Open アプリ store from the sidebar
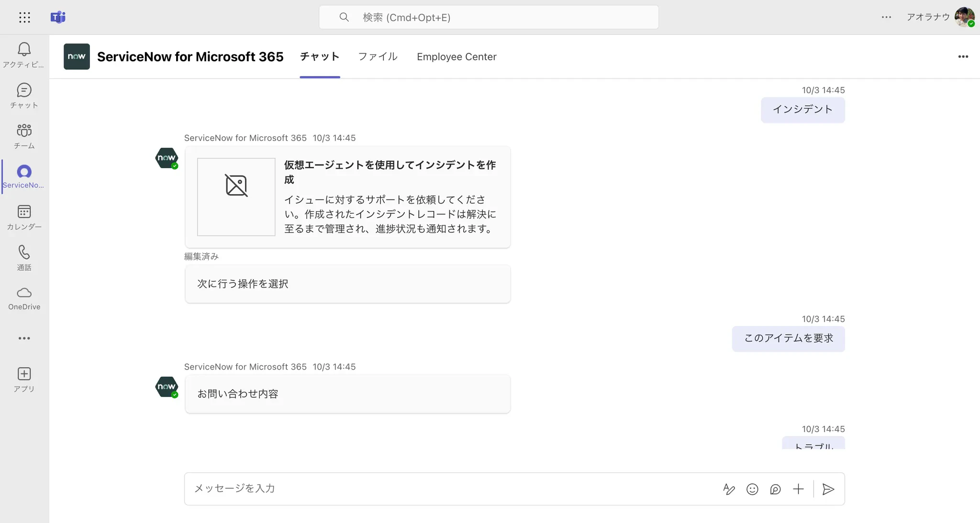The width and height of the screenshot is (980, 523). 24,380
